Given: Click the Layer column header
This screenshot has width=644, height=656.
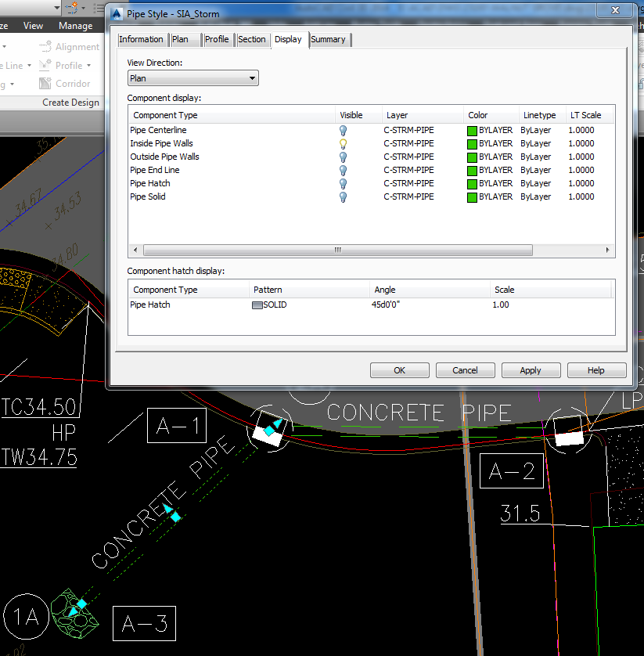Looking at the screenshot, I should coord(423,115).
